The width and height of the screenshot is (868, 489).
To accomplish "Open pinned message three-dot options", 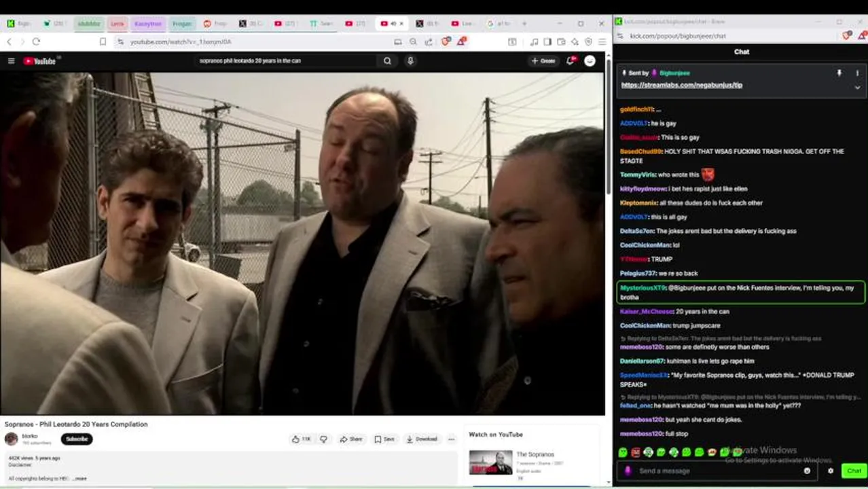I will click(x=857, y=73).
